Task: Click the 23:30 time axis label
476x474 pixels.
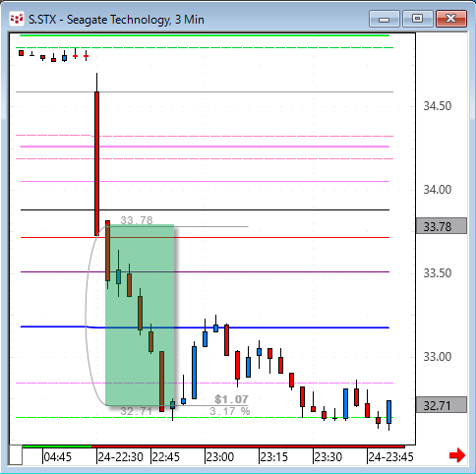Action: pyautogui.click(x=328, y=456)
